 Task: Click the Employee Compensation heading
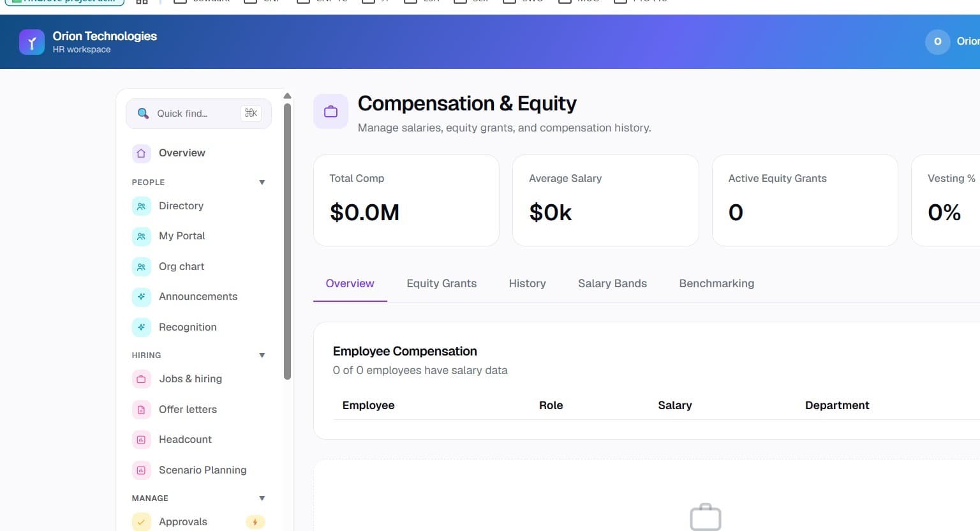(x=405, y=351)
